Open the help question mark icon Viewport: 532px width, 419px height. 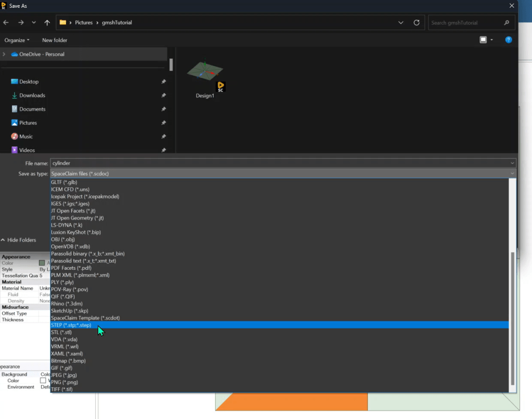[509, 40]
